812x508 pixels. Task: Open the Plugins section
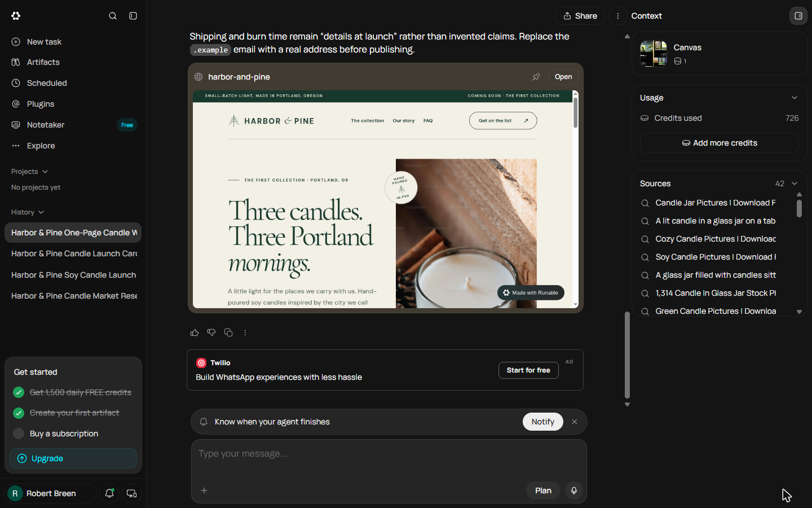(73, 104)
